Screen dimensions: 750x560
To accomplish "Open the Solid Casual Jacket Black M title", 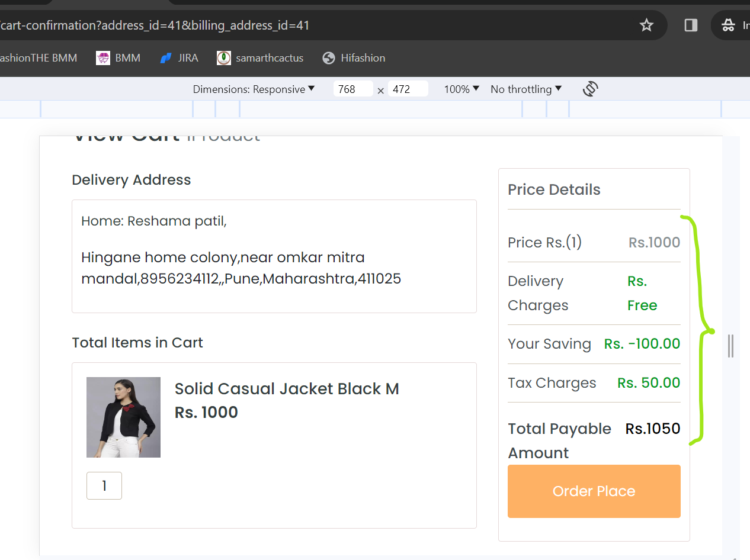I will (287, 389).
